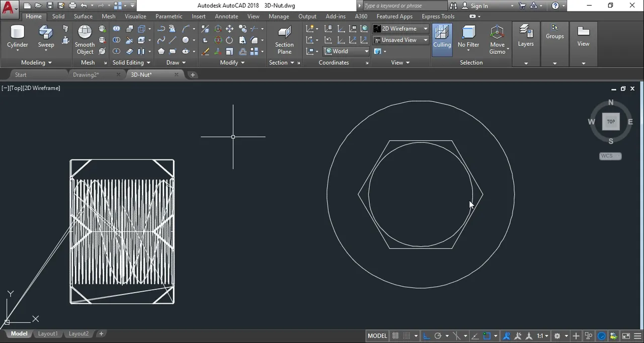Toggle hardware acceleration in status bar

point(601,336)
